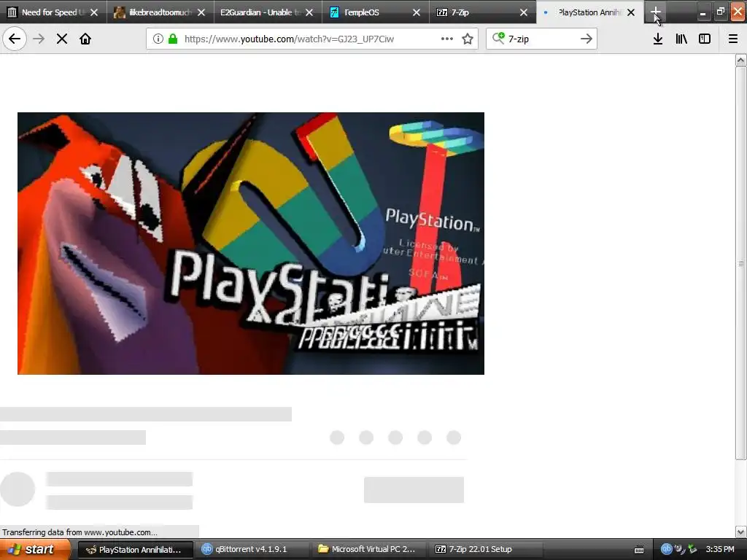The image size is (747, 560).
Task: Open the Firefox home page
Action: [x=85, y=39]
